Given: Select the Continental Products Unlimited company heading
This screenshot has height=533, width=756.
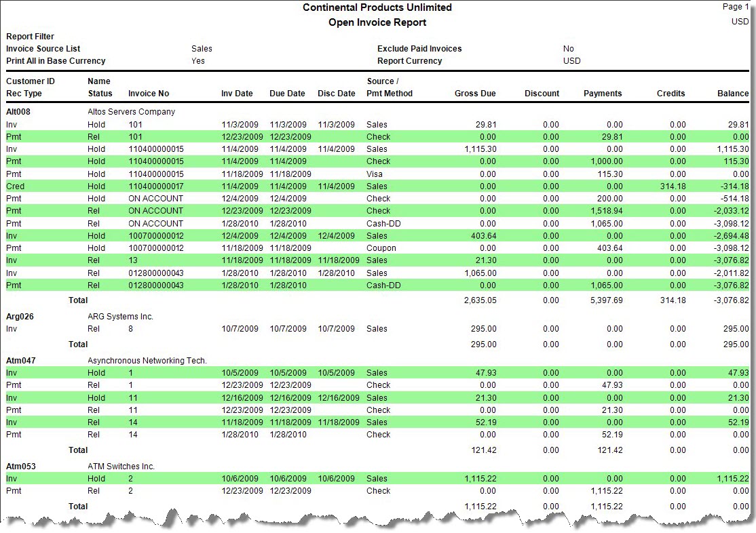Looking at the screenshot, I should click(x=377, y=7).
